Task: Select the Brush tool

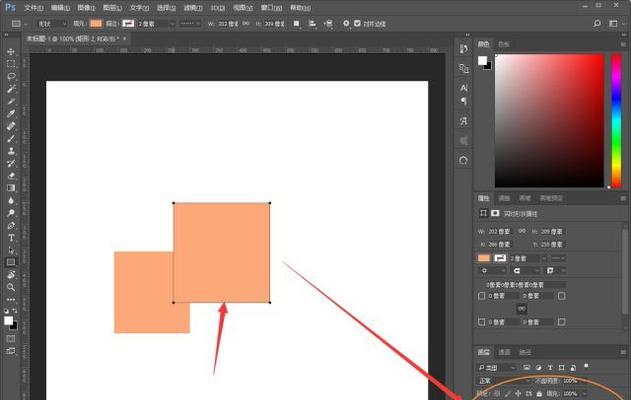Action: point(11,138)
